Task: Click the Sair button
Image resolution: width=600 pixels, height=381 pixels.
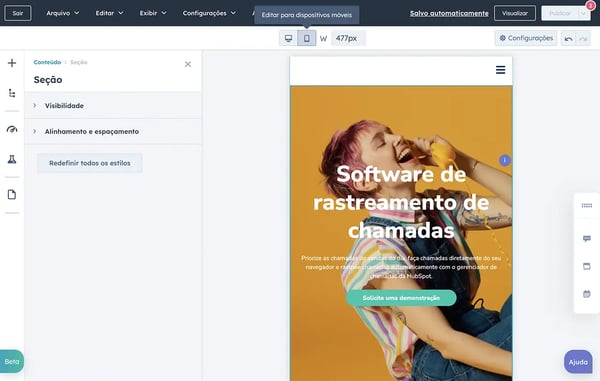Action: (x=18, y=13)
